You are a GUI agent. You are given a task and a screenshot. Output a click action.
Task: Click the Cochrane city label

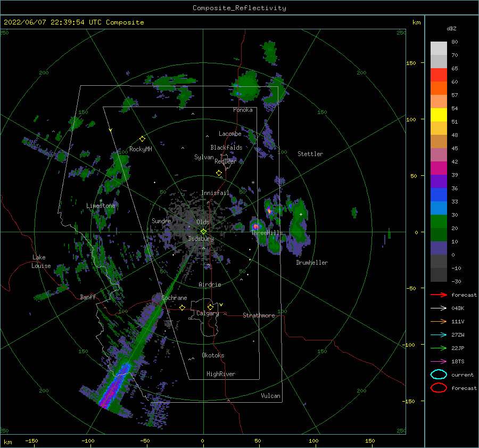pos(174,298)
